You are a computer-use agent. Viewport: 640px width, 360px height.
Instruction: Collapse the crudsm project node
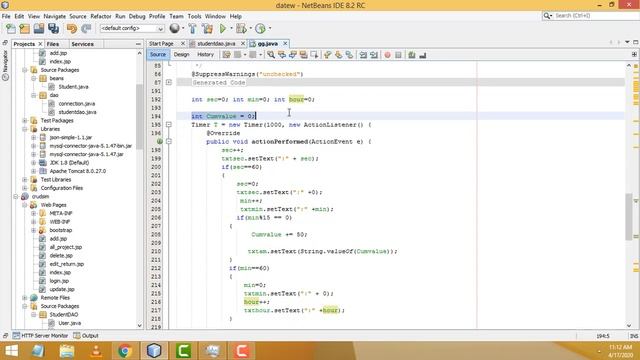pyautogui.click(x=16, y=196)
